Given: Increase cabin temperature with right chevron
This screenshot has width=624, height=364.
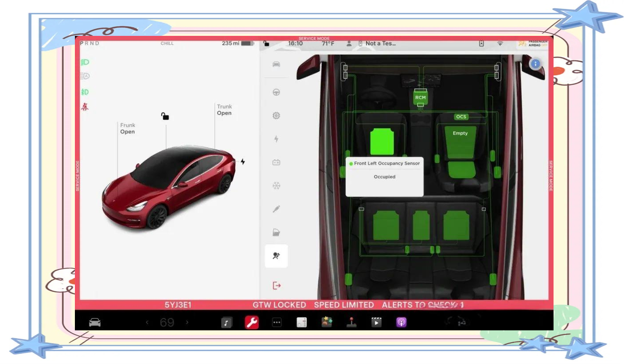Looking at the screenshot, I should point(187,322).
